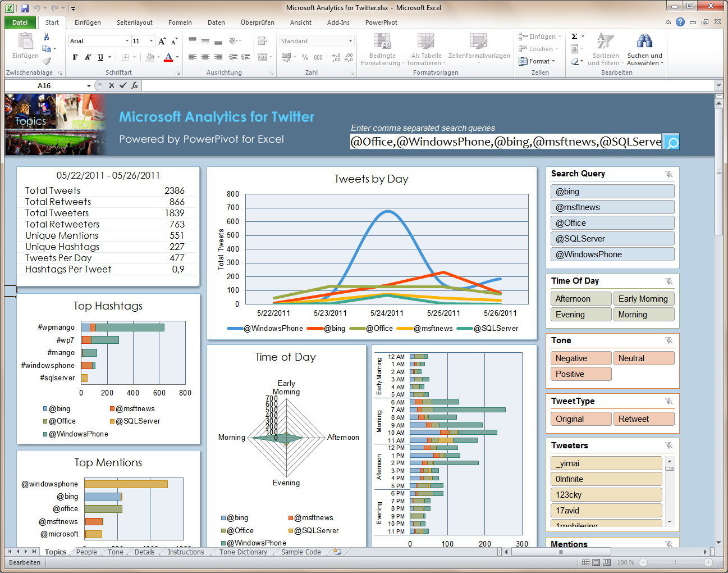Open Bedingte Formatierung icon
728x573 pixels.
click(382, 43)
